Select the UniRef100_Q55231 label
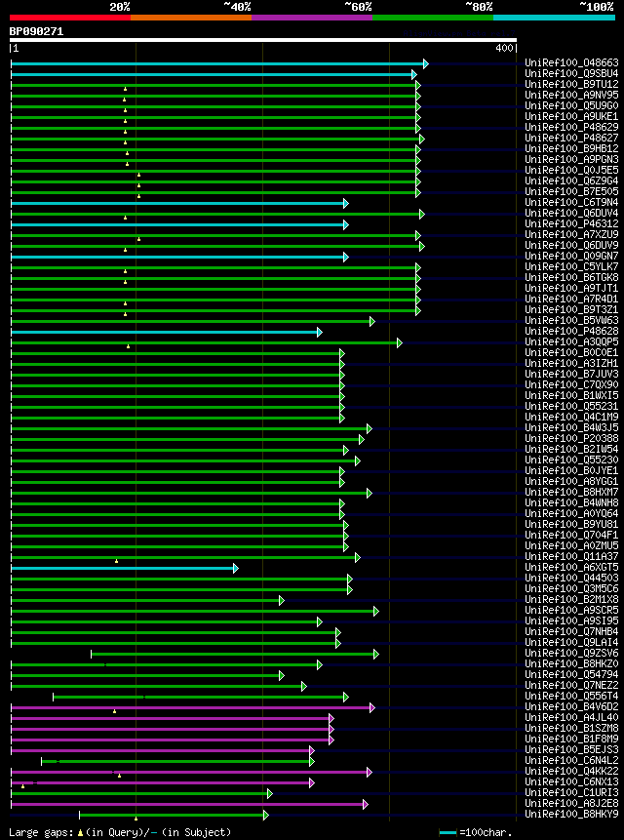Screen dimensions: 624x840 [x=571, y=406]
